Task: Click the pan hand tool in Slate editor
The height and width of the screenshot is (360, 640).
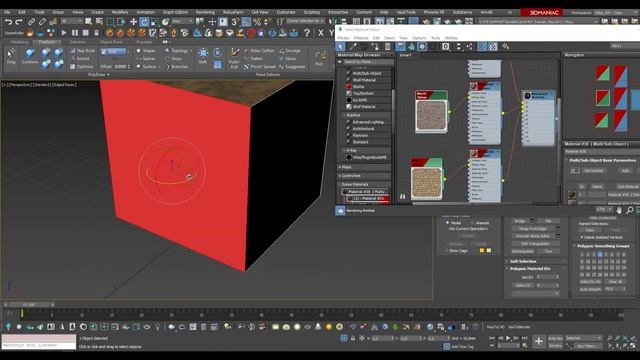Action: click(x=619, y=210)
